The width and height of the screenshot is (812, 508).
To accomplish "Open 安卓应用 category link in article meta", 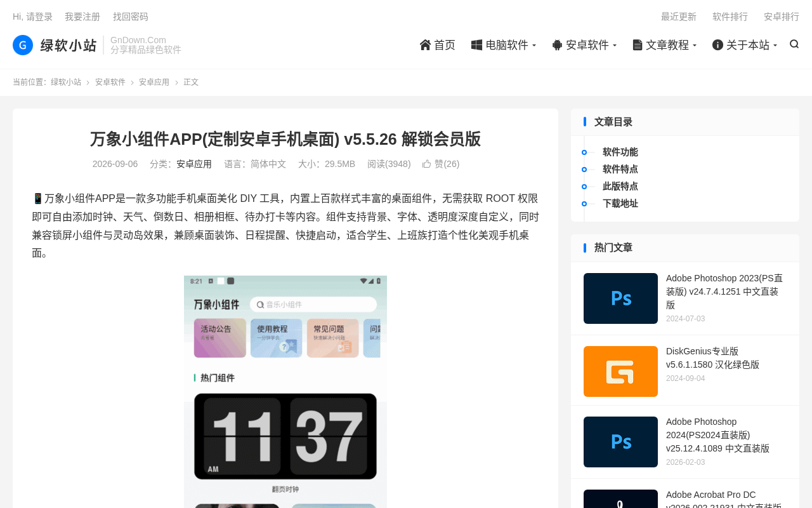I will [194, 164].
